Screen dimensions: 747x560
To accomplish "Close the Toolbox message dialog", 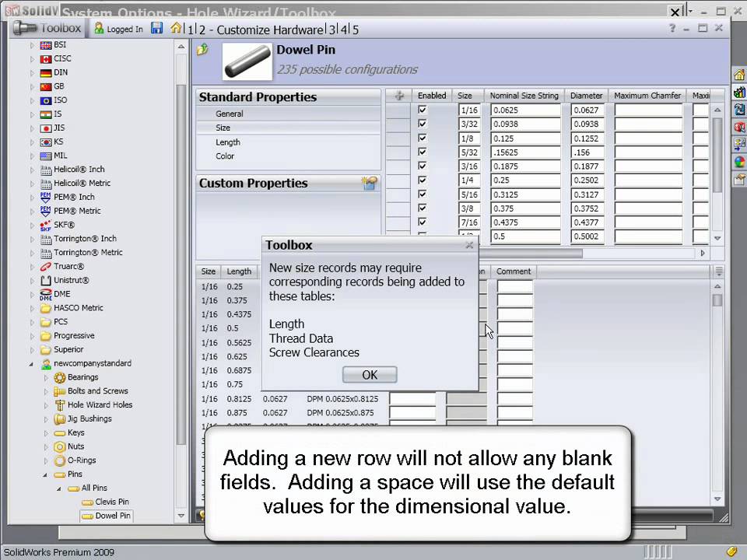I will 469,245.
